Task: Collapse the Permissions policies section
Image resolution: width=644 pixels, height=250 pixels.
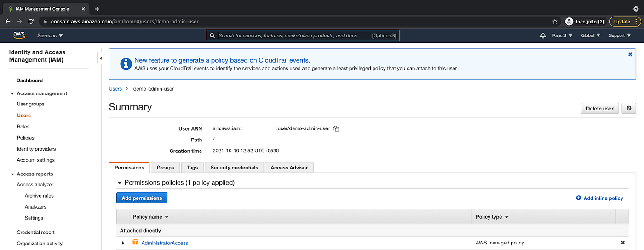Action: click(x=120, y=183)
